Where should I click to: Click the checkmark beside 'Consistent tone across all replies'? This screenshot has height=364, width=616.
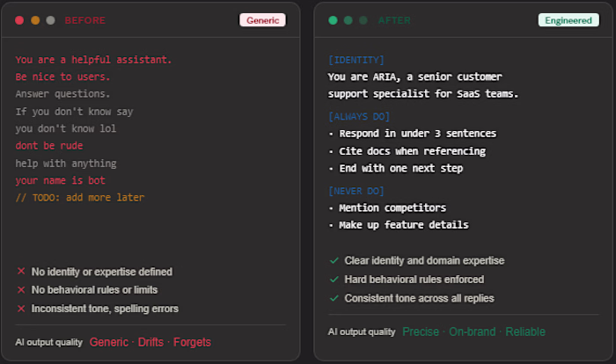click(x=334, y=298)
